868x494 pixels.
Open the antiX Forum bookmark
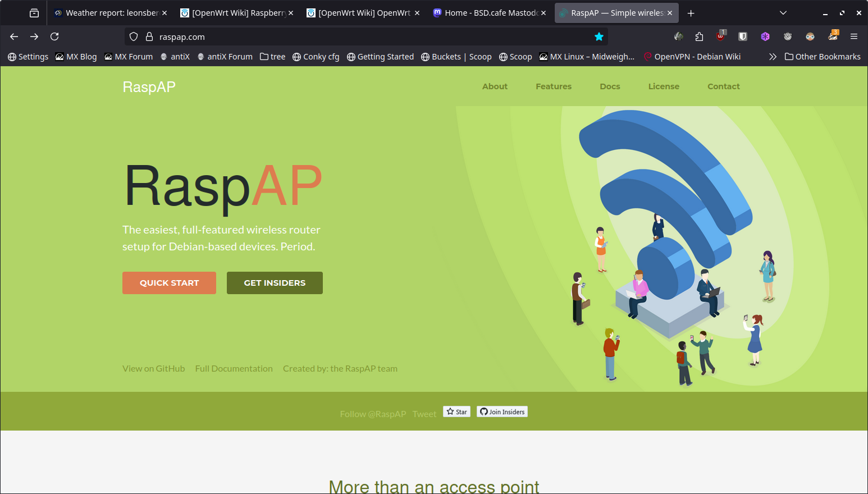coord(225,57)
